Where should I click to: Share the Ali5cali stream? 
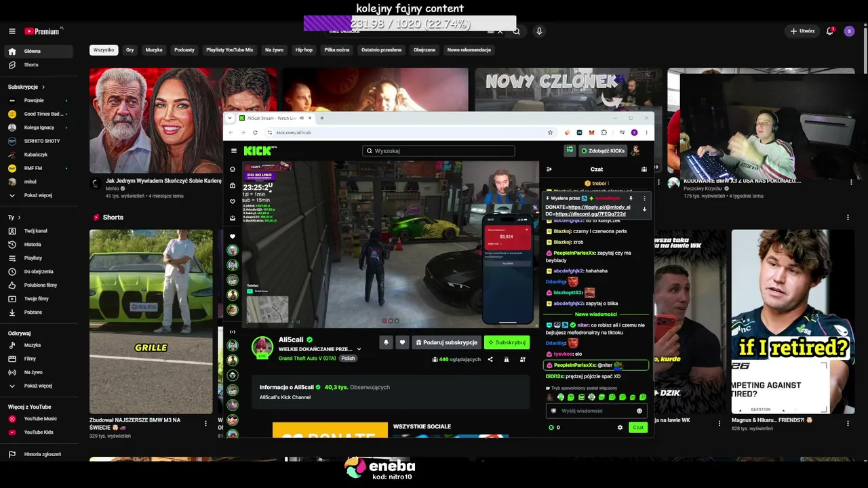point(490,359)
